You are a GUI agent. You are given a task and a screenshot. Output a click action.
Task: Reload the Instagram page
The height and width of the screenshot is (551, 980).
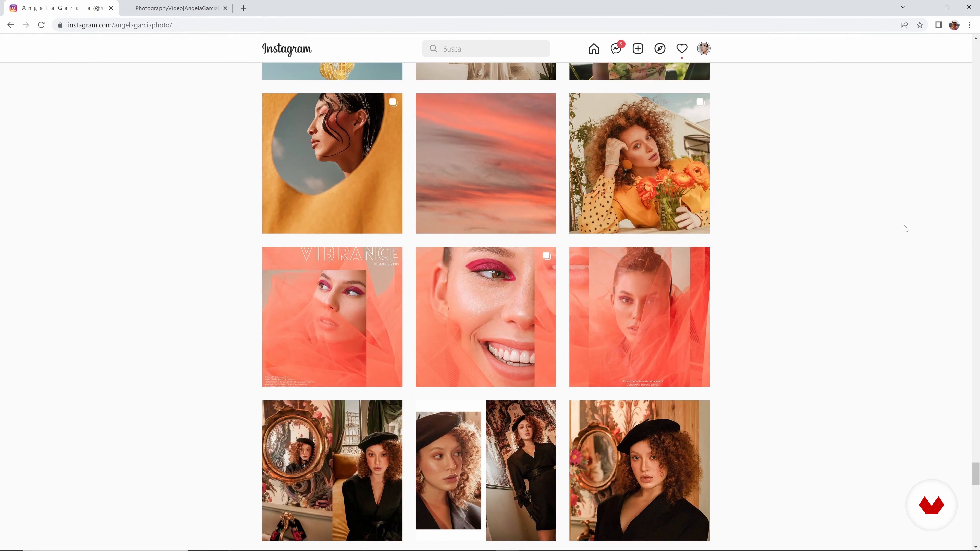coord(41,25)
